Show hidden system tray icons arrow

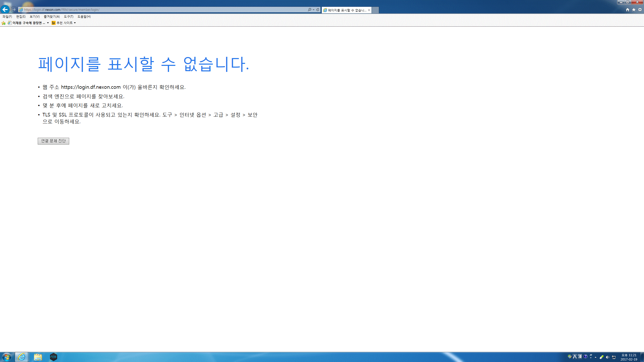595,357
